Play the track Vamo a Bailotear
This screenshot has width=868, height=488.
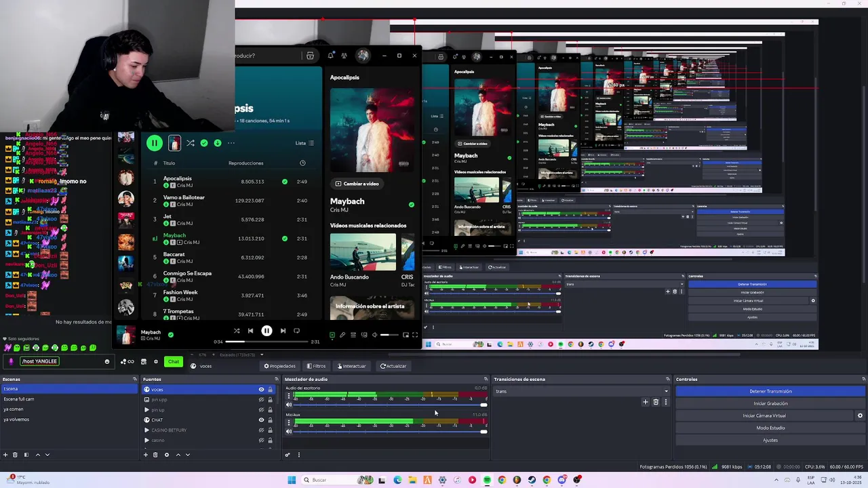click(x=184, y=197)
